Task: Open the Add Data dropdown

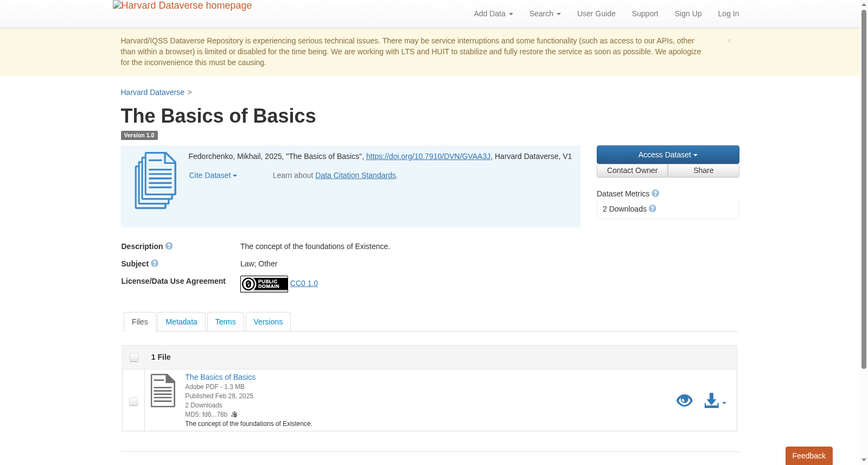Action: [493, 14]
